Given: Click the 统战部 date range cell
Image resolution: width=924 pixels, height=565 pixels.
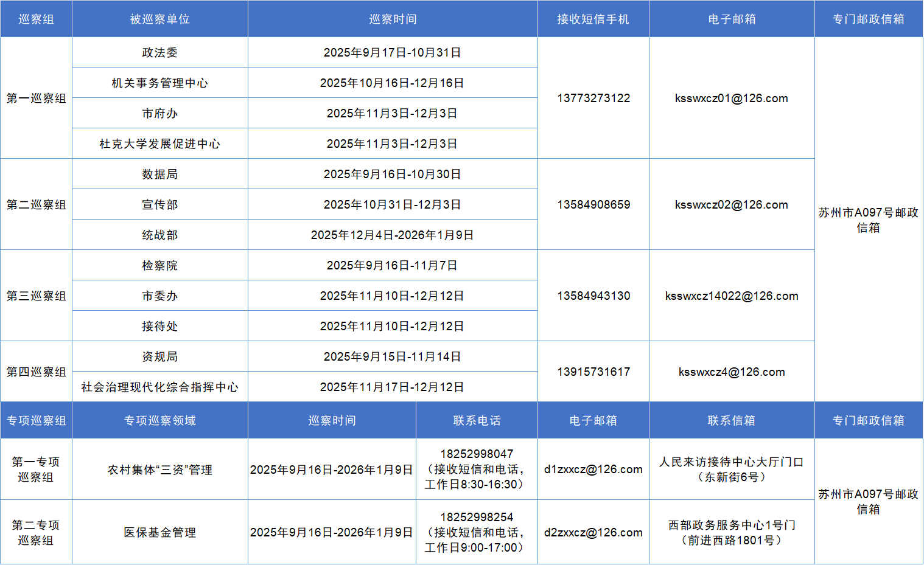Looking at the screenshot, I should click(393, 235).
